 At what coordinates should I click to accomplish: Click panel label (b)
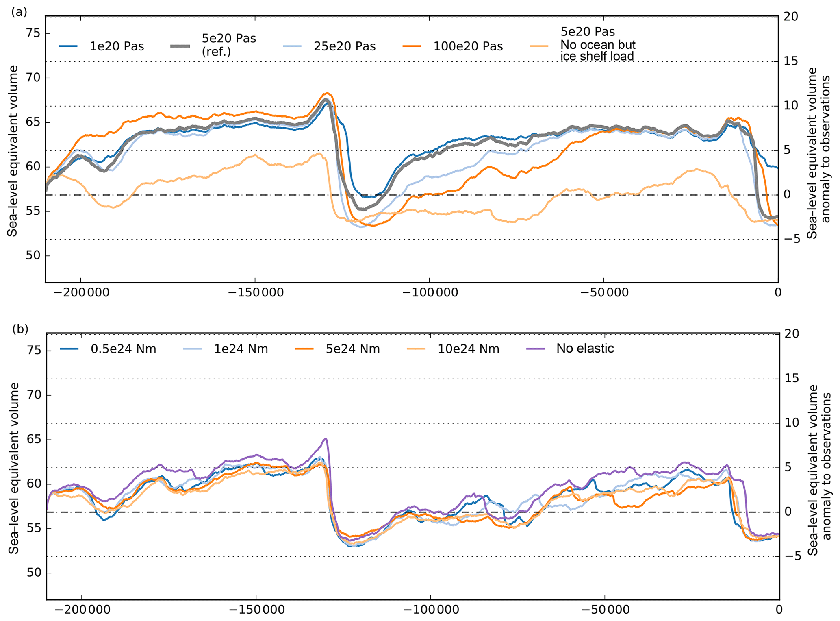tap(20, 329)
